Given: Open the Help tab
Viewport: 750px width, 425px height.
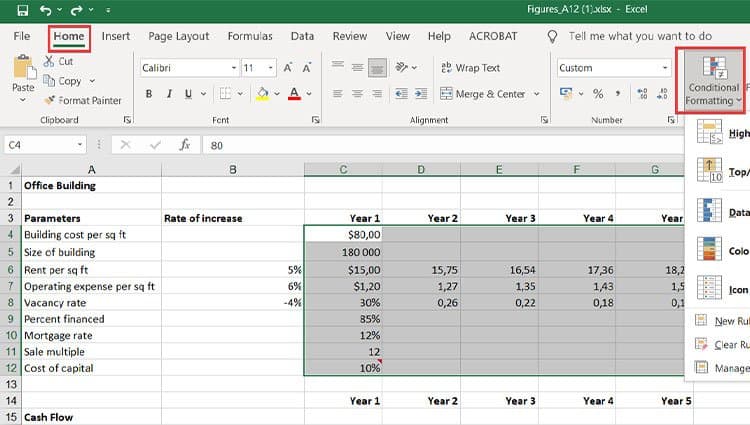Looking at the screenshot, I should [x=439, y=36].
